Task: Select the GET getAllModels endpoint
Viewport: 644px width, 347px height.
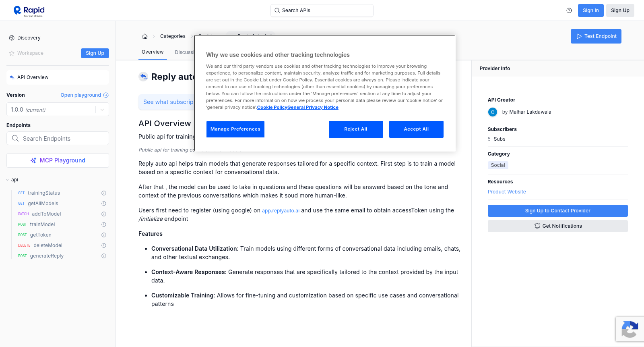Action: [38, 204]
